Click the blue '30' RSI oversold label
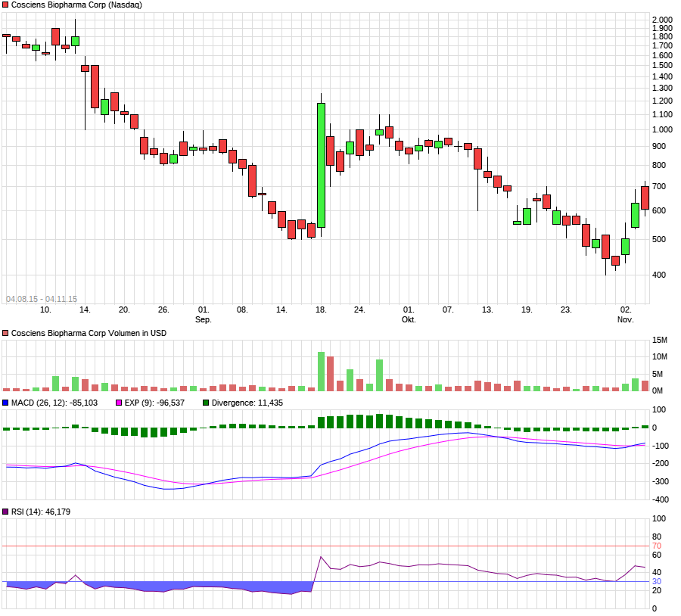The height and width of the screenshot is (616, 681). [x=657, y=582]
